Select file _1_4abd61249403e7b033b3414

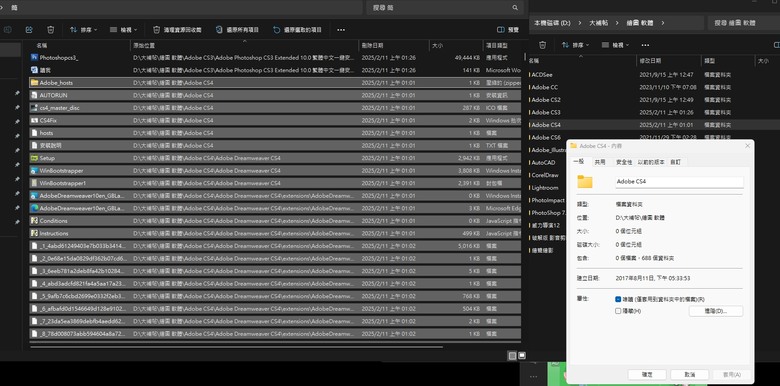click(x=275, y=246)
